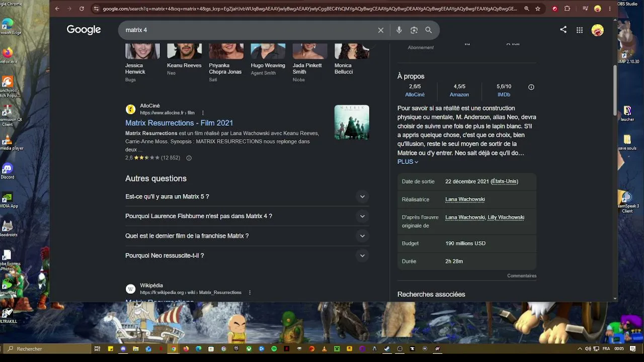Switch the FRA input language

click(606, 348)
